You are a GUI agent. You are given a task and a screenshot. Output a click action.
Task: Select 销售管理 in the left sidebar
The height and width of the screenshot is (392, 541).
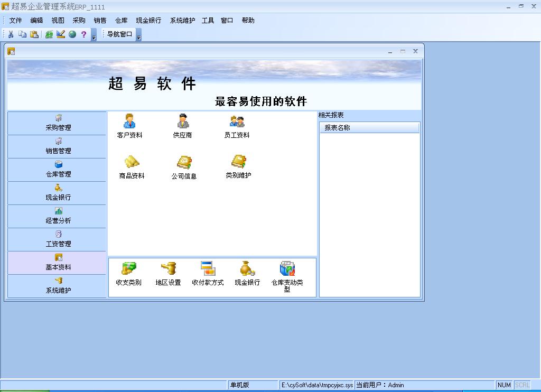[57, 147]
